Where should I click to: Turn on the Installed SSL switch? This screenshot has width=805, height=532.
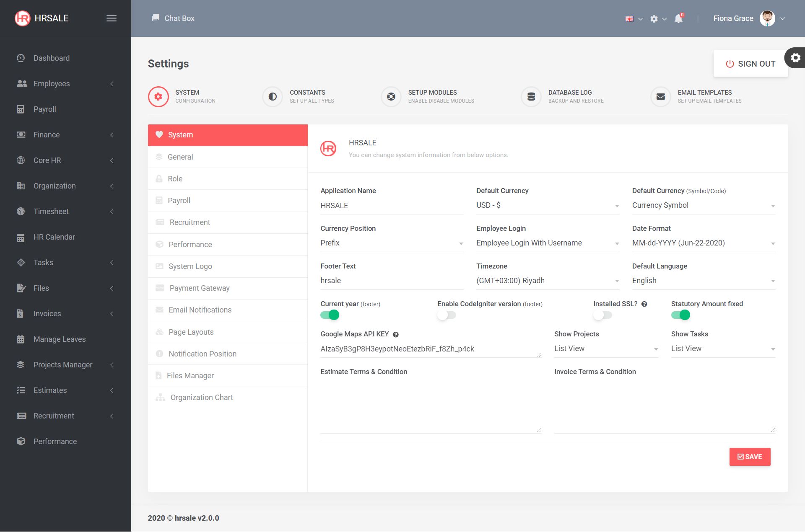pyautogui.click(x=602, y=315)
